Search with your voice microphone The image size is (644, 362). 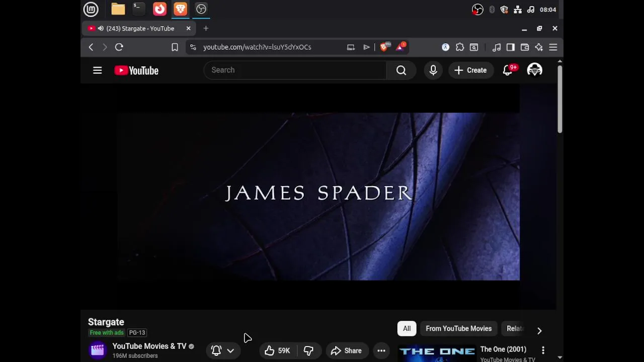coord(433,70)
